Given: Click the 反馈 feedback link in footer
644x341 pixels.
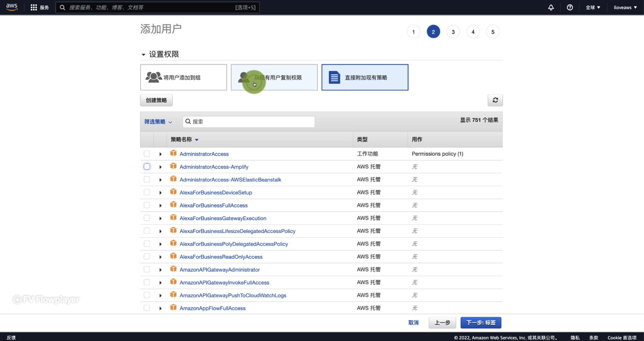Looking at the screenshot, I should click(11, 338).
